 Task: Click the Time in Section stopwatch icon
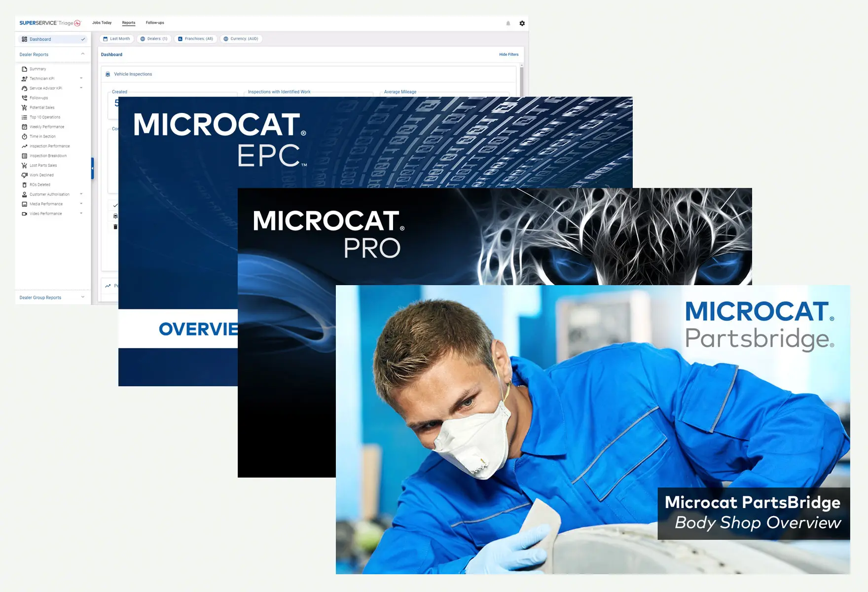24,137
